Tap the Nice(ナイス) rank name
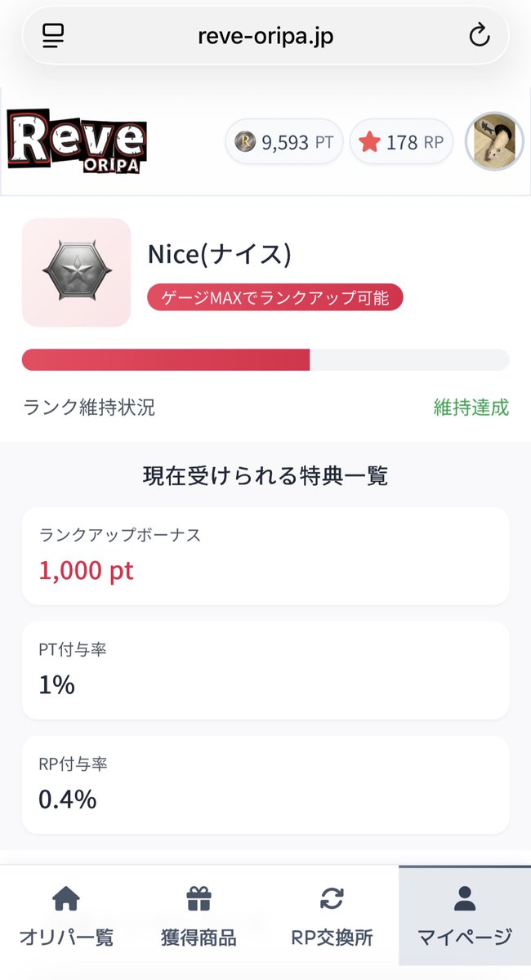The height and width of the screenshot is (980, 531). (x=220, y=254)
